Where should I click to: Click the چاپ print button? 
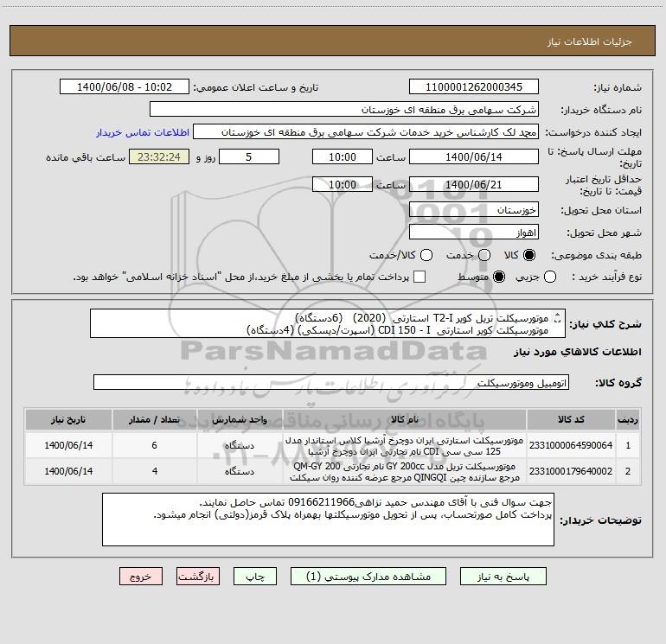[x=255, y=577]
